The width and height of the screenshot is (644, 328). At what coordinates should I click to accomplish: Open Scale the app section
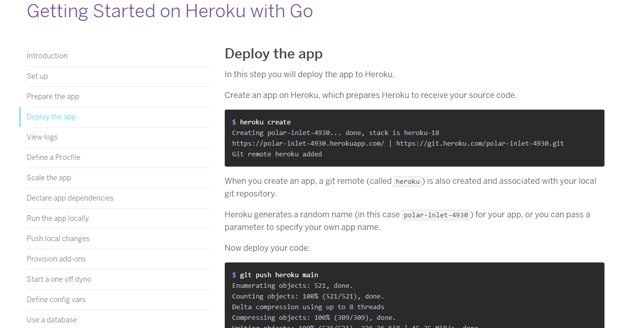click(49, 178)
